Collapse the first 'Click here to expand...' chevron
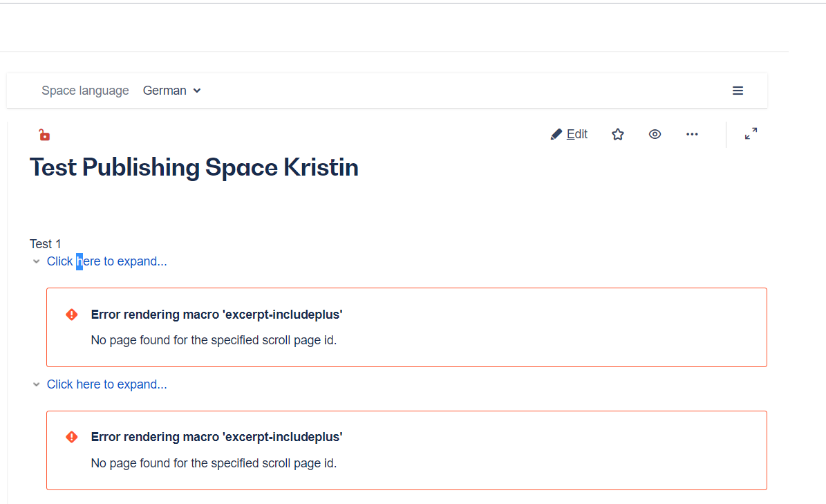This screenshot has height=504, width=826. tap(37, 261)
